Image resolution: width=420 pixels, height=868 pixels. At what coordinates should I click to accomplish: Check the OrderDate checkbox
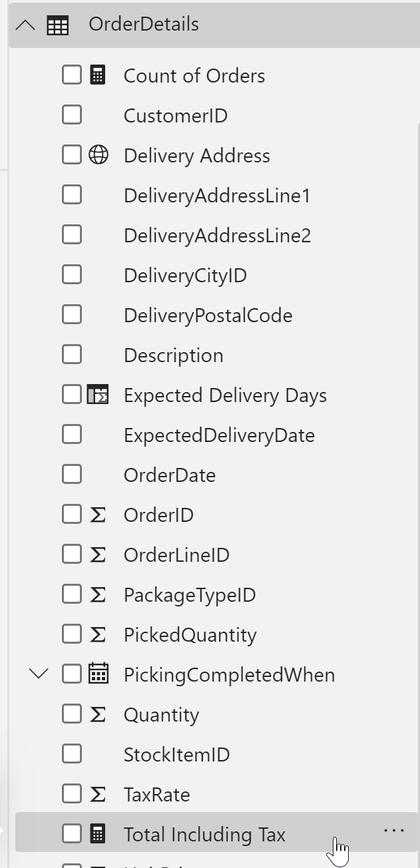click(72, 474)
